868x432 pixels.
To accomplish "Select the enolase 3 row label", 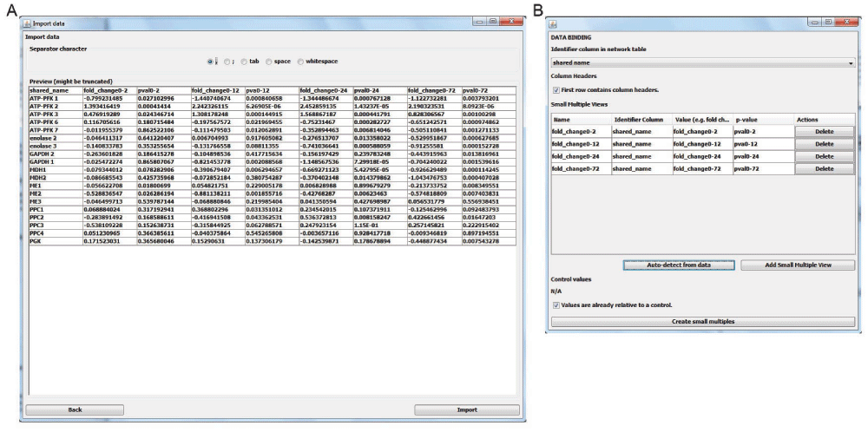I will tap(56, 146).
